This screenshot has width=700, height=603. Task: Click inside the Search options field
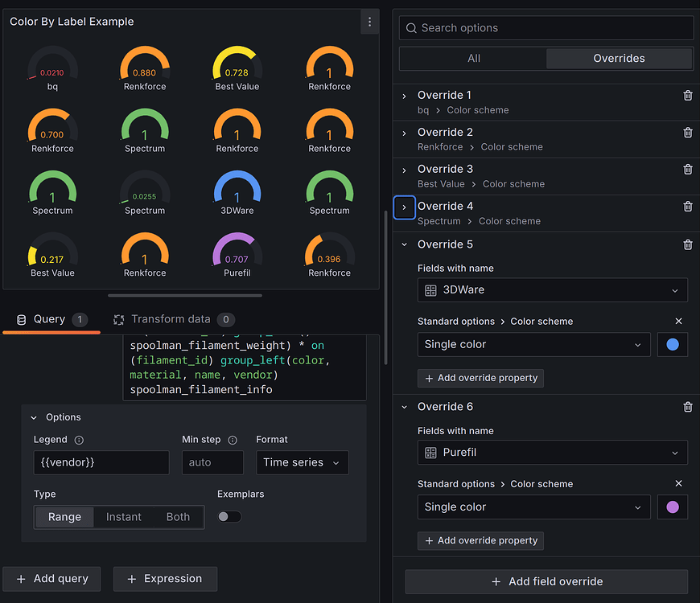pyautogui.click(x=546, y=27)
